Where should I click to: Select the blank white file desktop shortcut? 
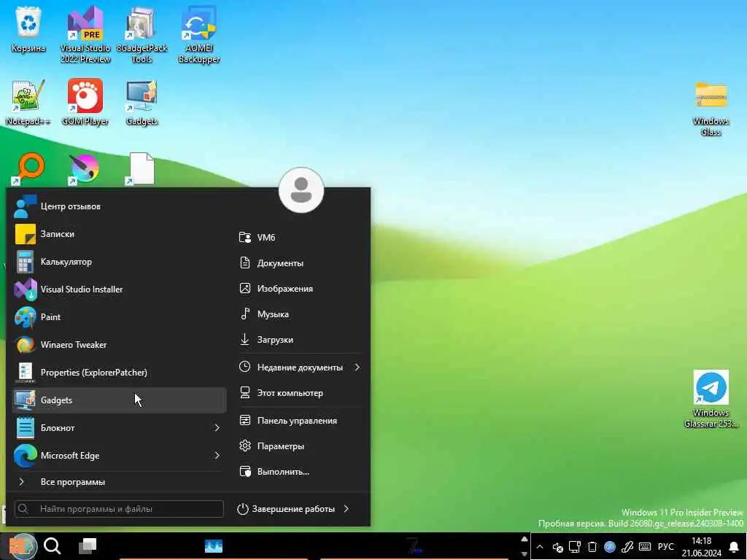click(141, 169)
